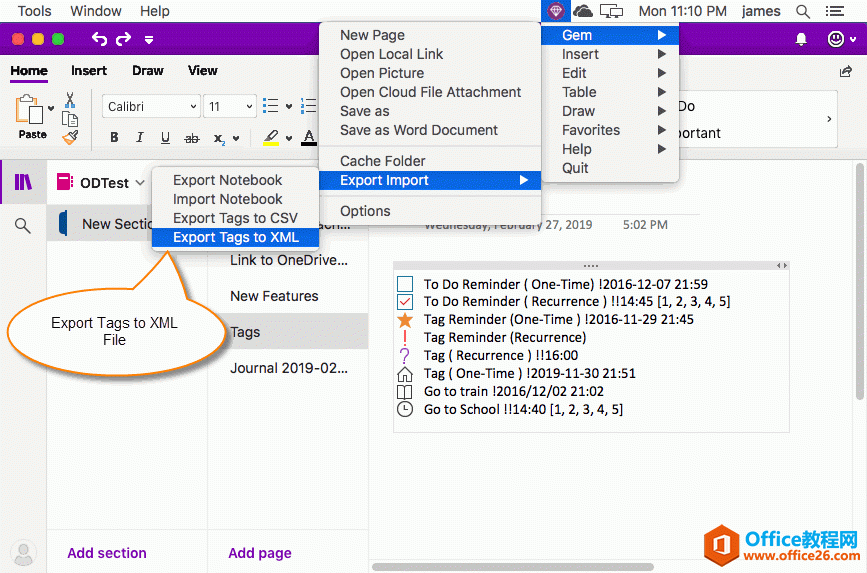Click the question mark tag icon
The height and width of the screenshot is (573, 867).
click(x=405, y=355)
